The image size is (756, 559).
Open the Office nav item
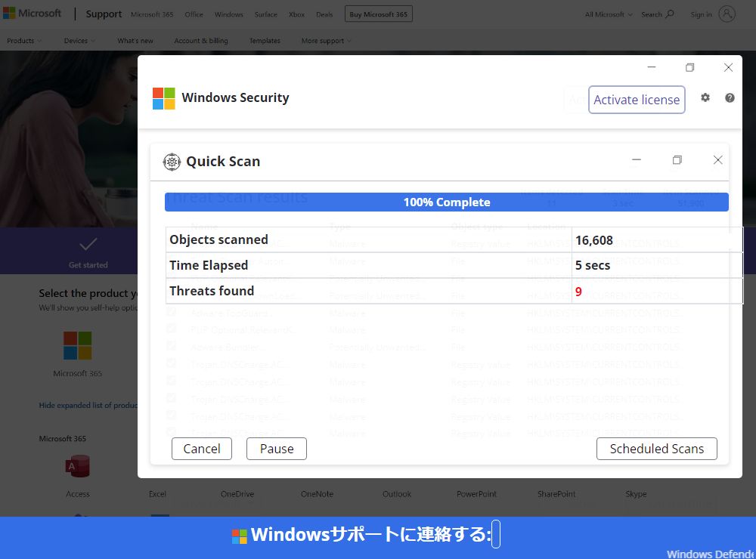pyautogui.click(x=194, y=14)
